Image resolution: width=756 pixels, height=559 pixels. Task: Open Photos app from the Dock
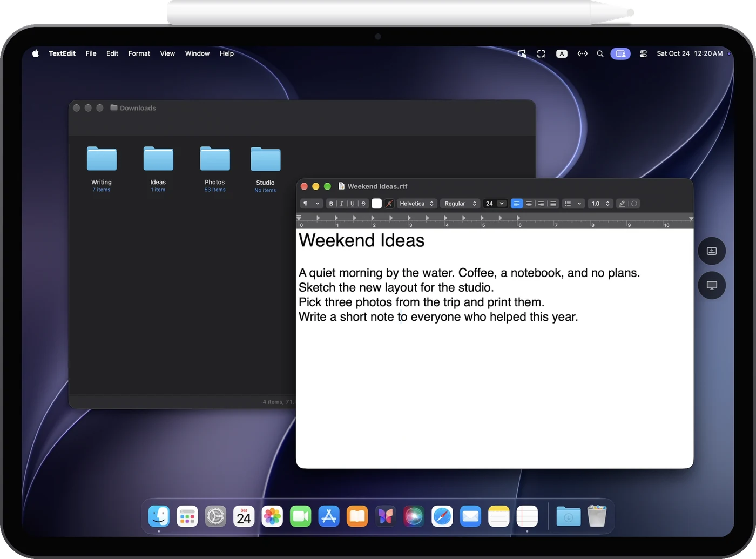[x=272, y=516]
